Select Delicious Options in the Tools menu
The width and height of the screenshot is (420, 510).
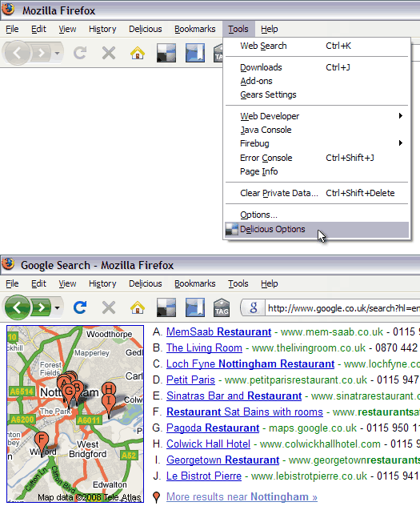[317, 229]
